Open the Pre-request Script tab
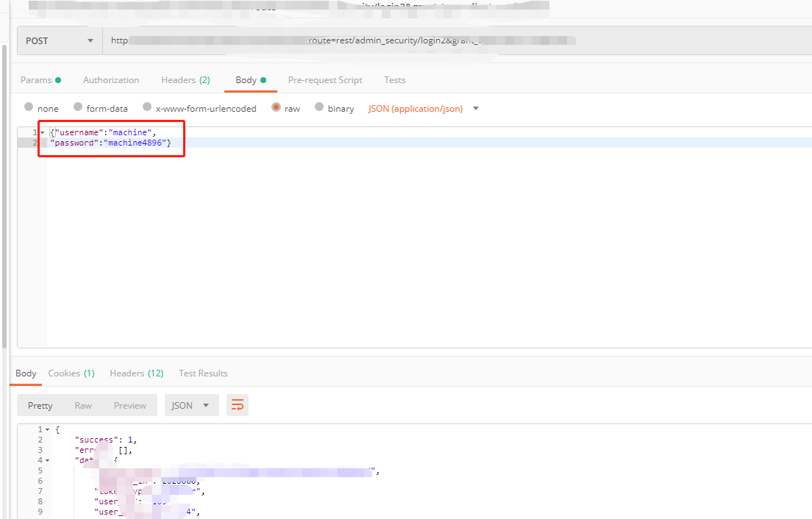Image resolution: width=812 pixels, height=519 pixels. point(324,80)
